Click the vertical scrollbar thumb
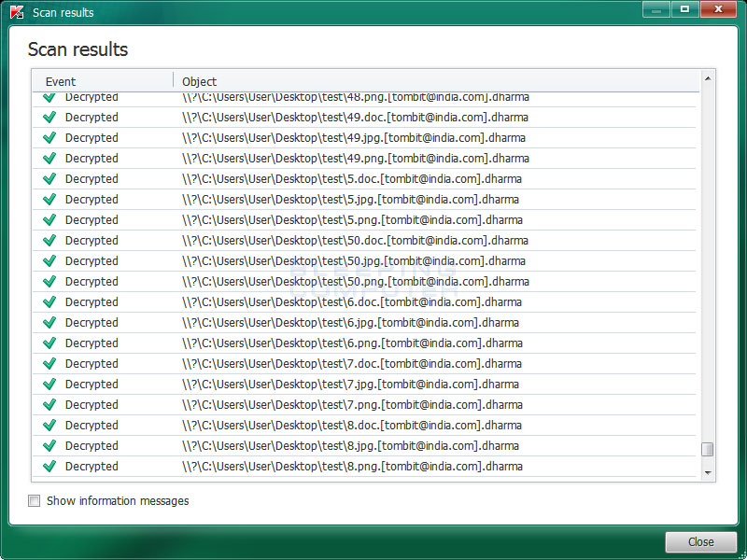747x560 pixels. (x=708, y=450)
